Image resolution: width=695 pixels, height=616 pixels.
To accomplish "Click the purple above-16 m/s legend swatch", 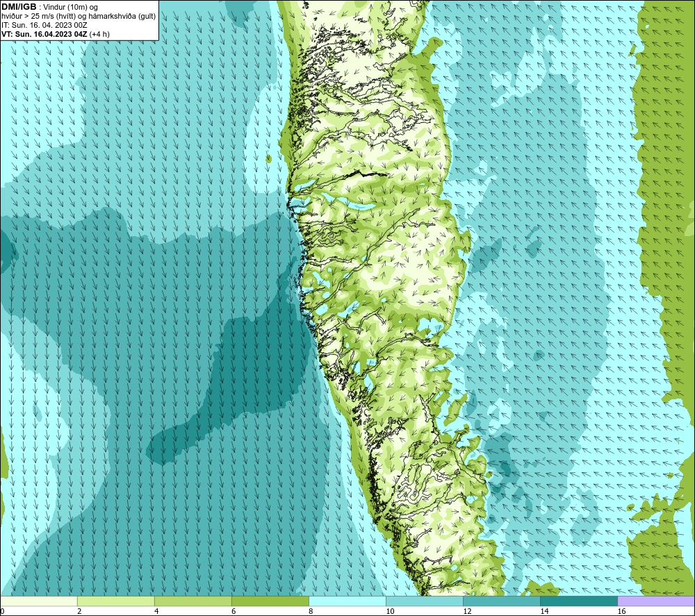I will (x=656, y=601).
